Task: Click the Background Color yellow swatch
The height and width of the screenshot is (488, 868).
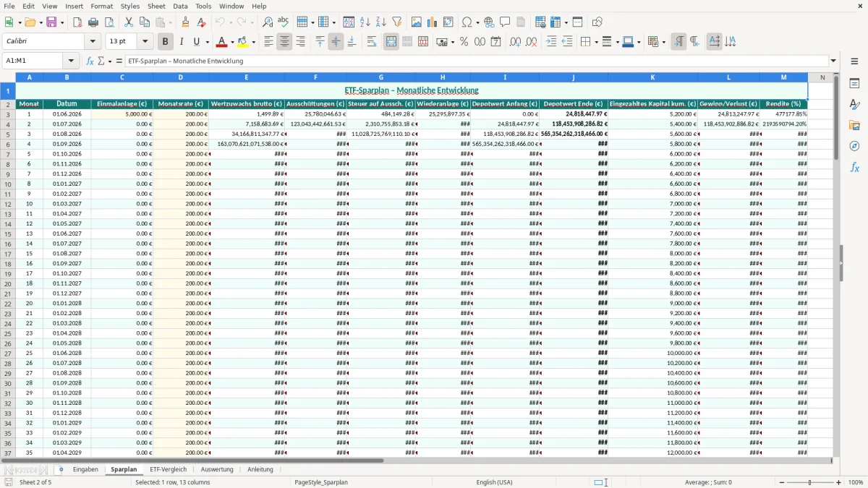Action: pos(242,42)
